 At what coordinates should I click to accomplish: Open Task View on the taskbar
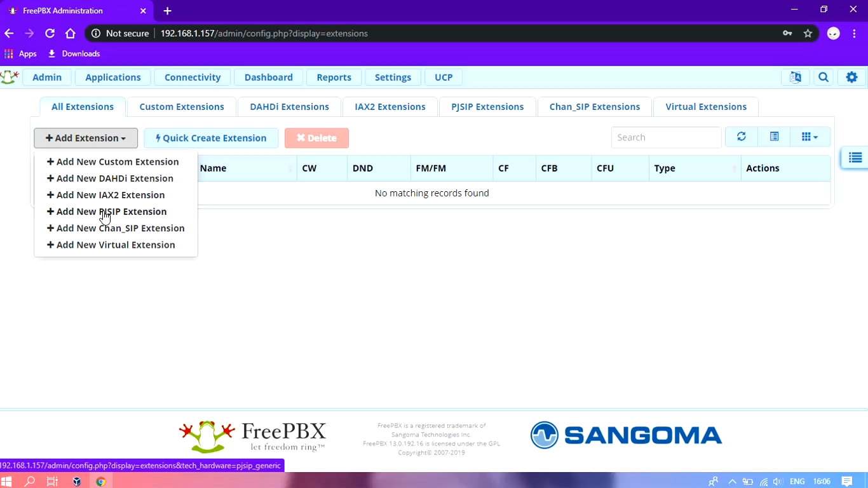[53, 481]
